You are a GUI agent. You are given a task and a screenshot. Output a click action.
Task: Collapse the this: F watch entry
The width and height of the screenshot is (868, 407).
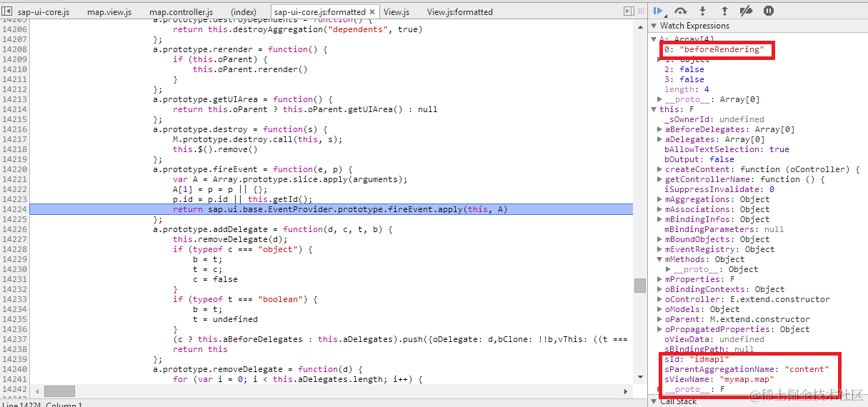point(654,109)
